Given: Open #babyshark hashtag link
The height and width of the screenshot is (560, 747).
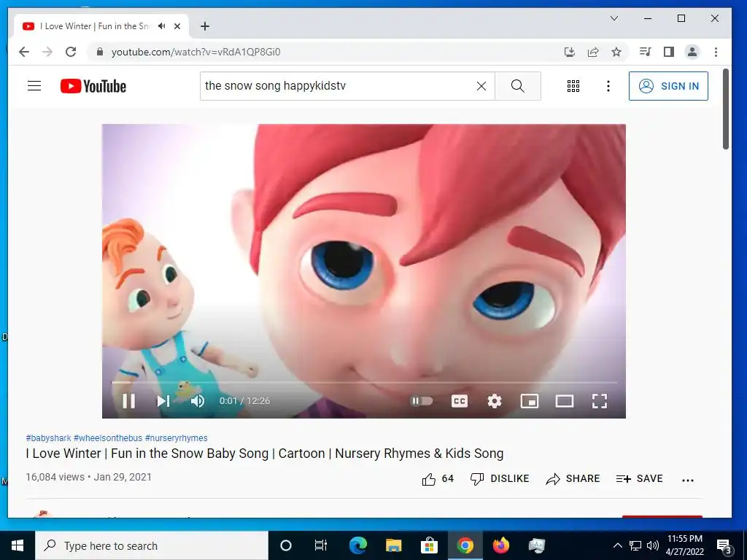Looking at the screenshot, I should pyautogui.click(x=48, y=437).
